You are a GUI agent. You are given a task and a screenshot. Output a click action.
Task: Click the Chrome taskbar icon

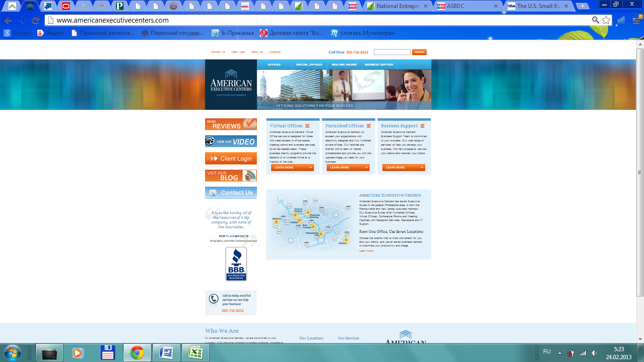point(137,352)
